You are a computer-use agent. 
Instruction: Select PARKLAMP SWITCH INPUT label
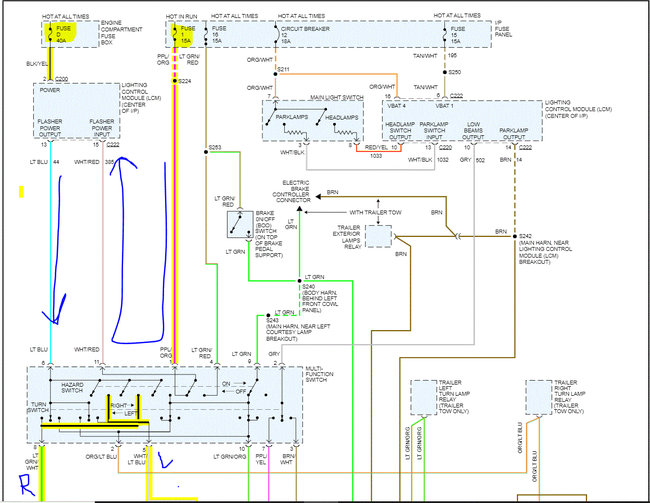(x=434, y=131)
